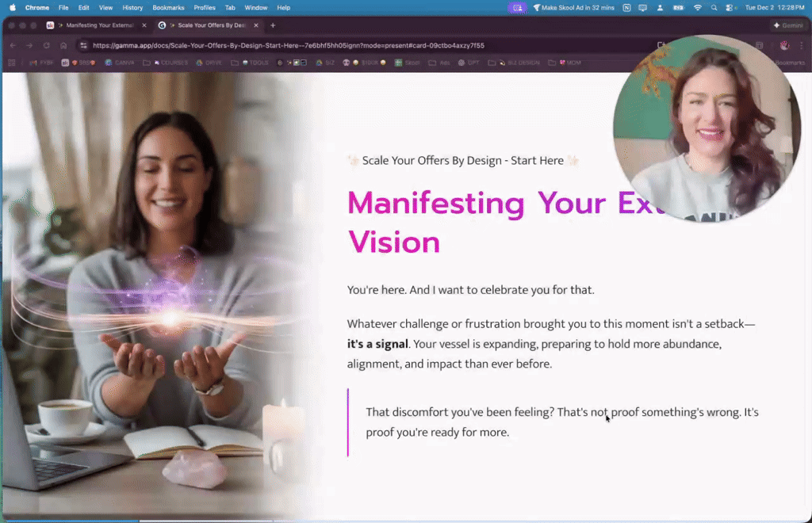Go to the home page

pos(63,45)
